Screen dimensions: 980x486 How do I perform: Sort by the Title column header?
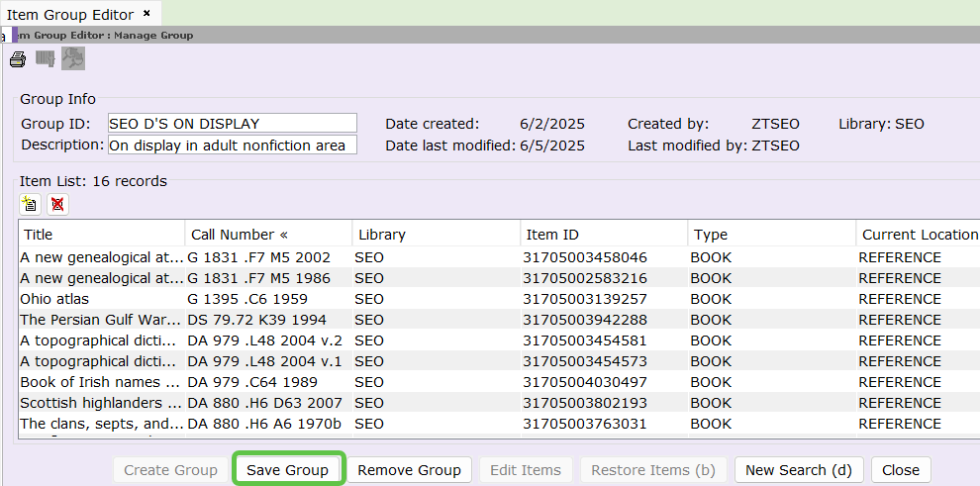pos(102,235)
